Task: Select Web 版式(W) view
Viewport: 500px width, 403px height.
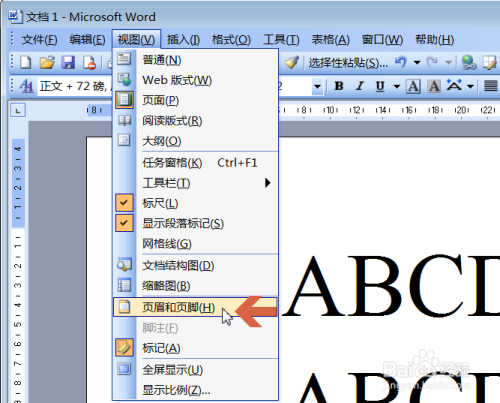Action: 195,80
